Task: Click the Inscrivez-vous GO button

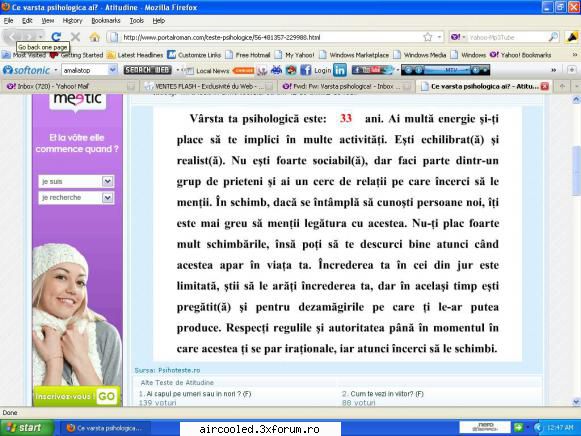Action: point(77,396)
